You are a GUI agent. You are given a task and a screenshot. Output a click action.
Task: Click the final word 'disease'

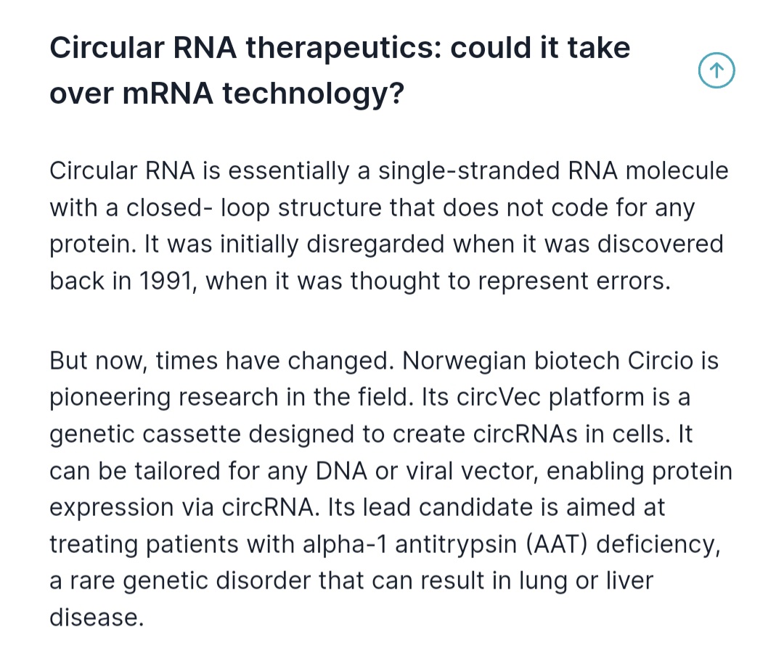(93, 618)
